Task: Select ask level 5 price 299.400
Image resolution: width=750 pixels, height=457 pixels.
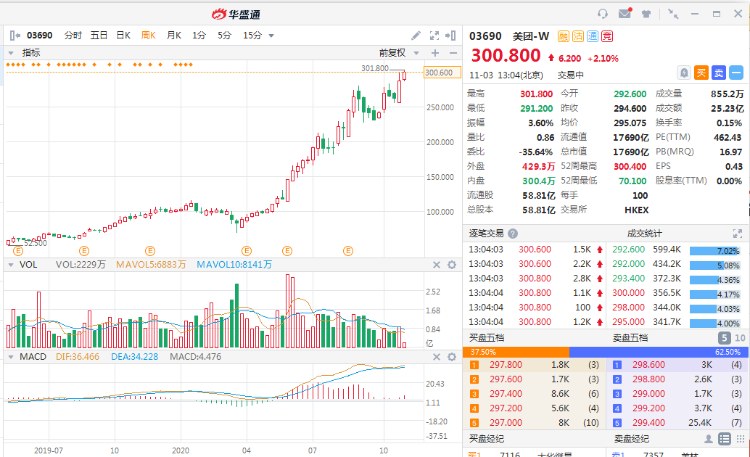Action: pos(649,423)
